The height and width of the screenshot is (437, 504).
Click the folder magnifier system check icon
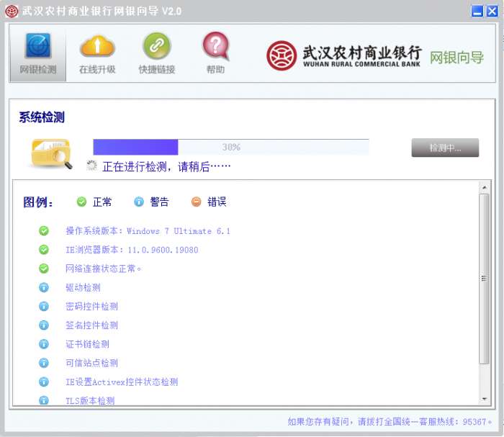[x=52, y=153]
